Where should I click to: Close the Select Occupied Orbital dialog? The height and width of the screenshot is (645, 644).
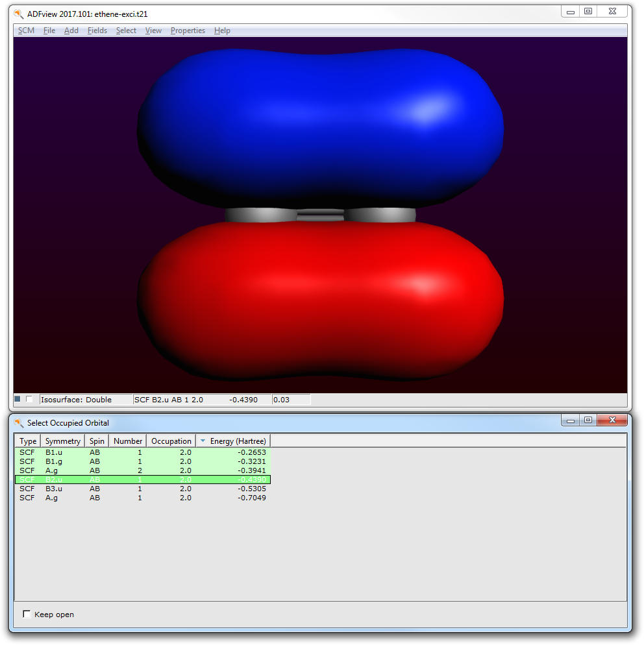pos(612,420)
